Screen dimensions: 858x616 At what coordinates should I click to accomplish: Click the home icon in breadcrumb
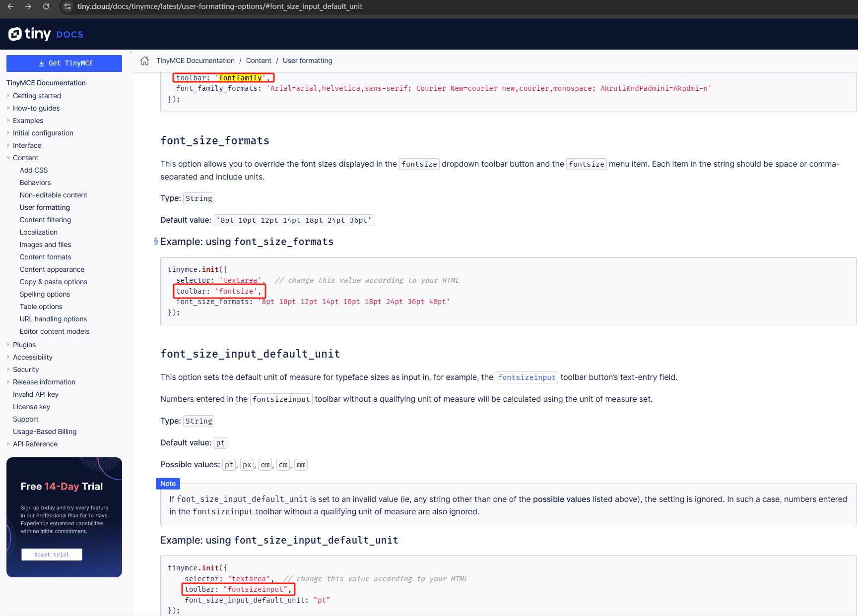(144, 61)
